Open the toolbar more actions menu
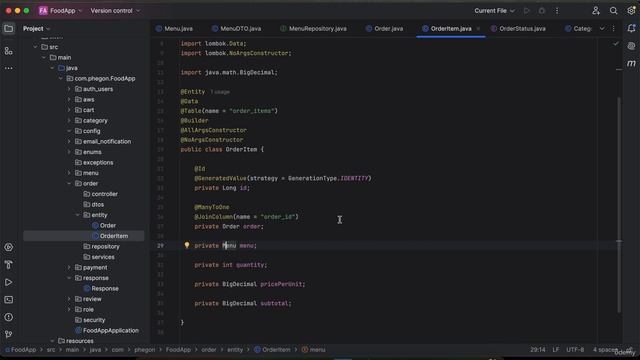The image size is (640, 360). 557,11
